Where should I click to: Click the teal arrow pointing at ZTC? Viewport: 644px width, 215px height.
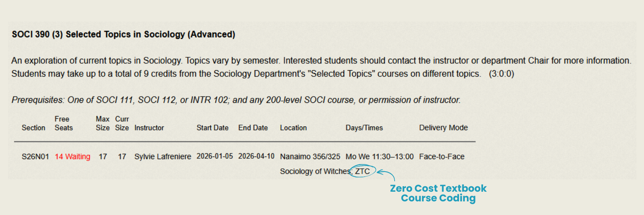coord(386,174)
